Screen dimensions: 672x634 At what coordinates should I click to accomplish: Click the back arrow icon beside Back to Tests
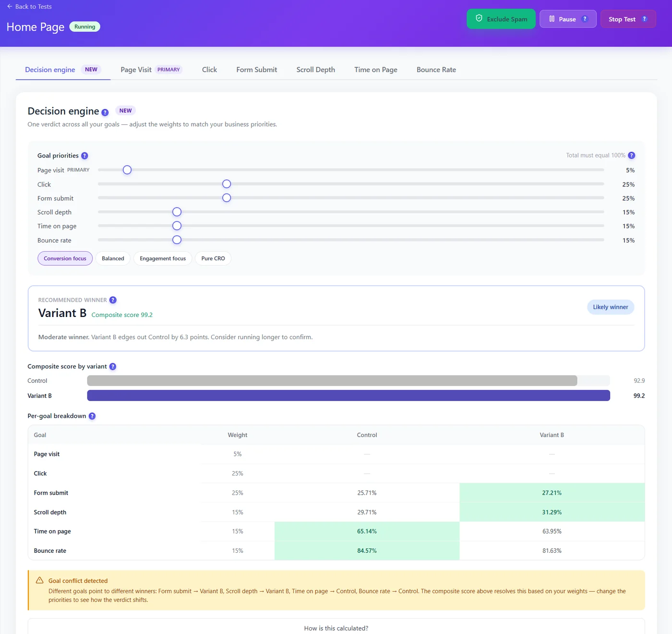(10, 6)
